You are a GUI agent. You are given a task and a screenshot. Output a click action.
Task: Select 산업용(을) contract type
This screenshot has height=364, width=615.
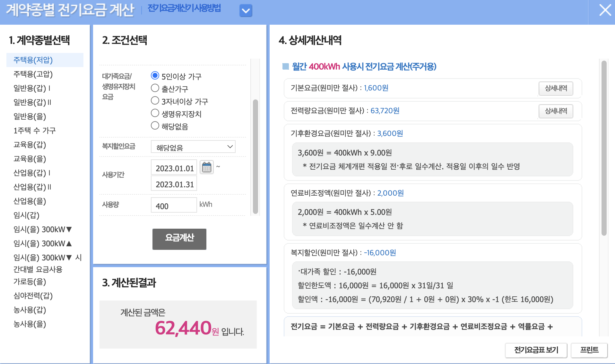30,201
